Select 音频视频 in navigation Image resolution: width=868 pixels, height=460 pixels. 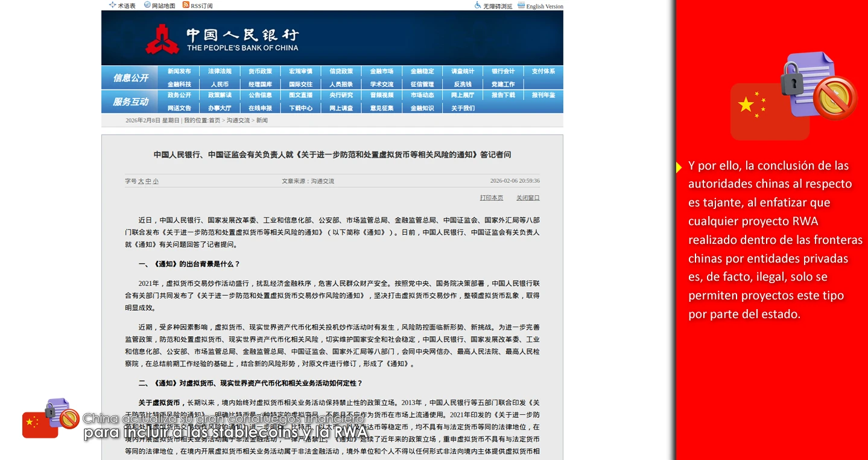click(x=381, y=95)
